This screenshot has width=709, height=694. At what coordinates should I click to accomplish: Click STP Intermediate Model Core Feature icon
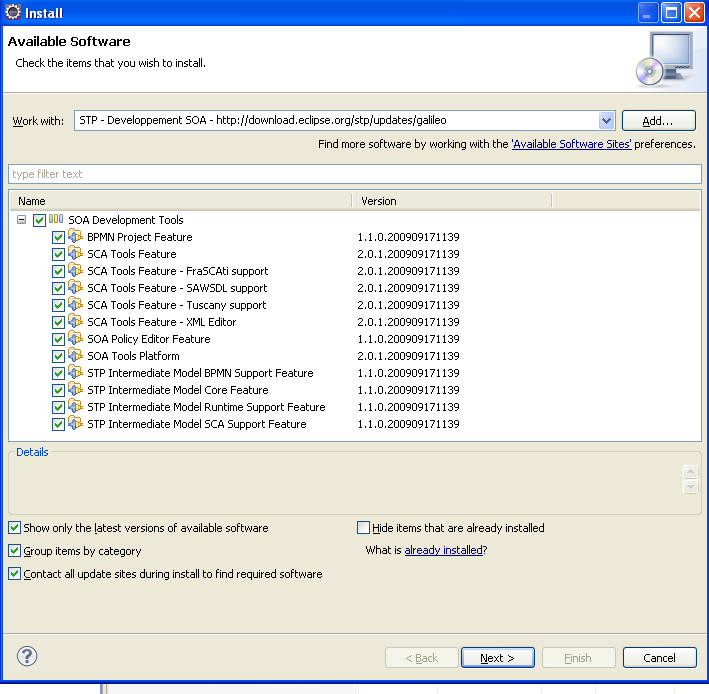[x=75, y=390]
